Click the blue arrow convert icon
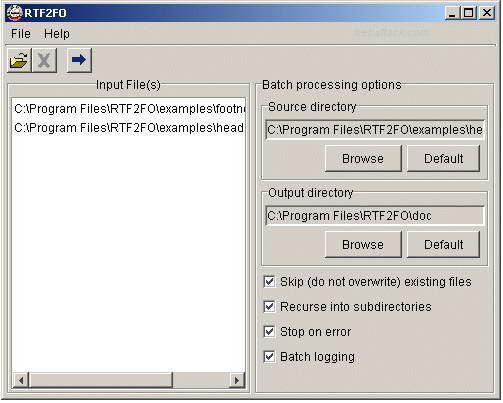Viewport: 503px width, 403px height. click(x=79, y=60)
